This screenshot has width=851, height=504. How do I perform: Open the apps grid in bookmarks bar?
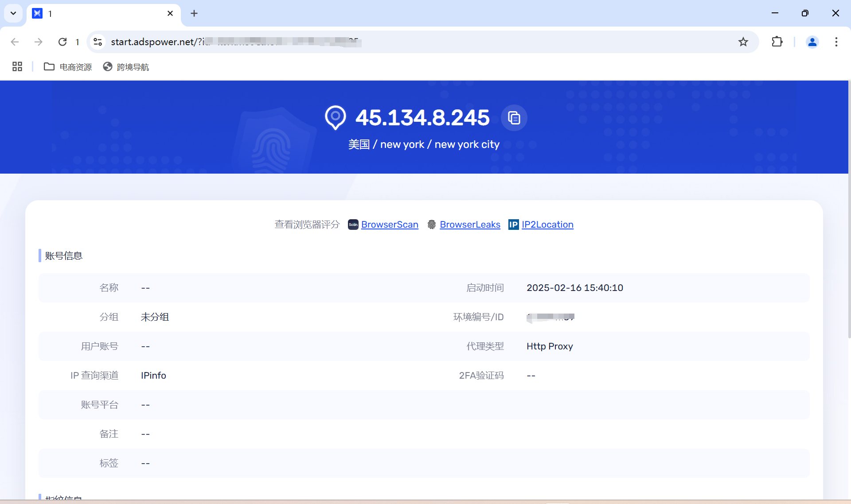(x=17, y=67)
